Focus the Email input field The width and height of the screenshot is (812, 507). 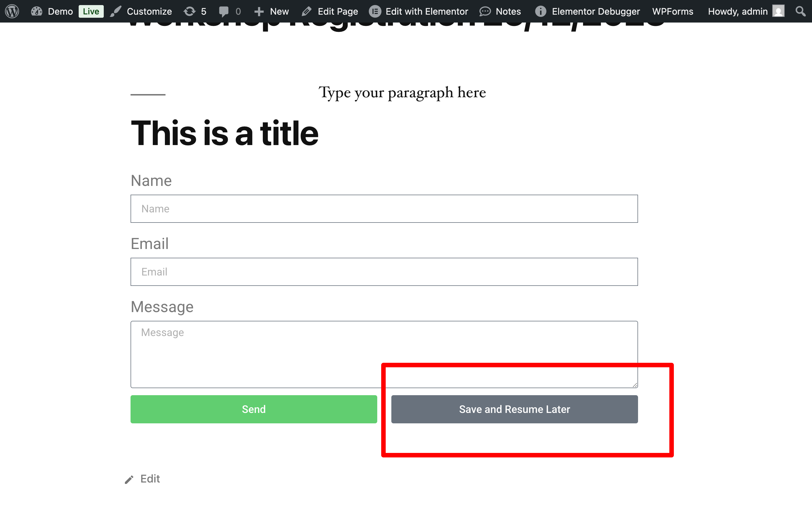point(384,272)
